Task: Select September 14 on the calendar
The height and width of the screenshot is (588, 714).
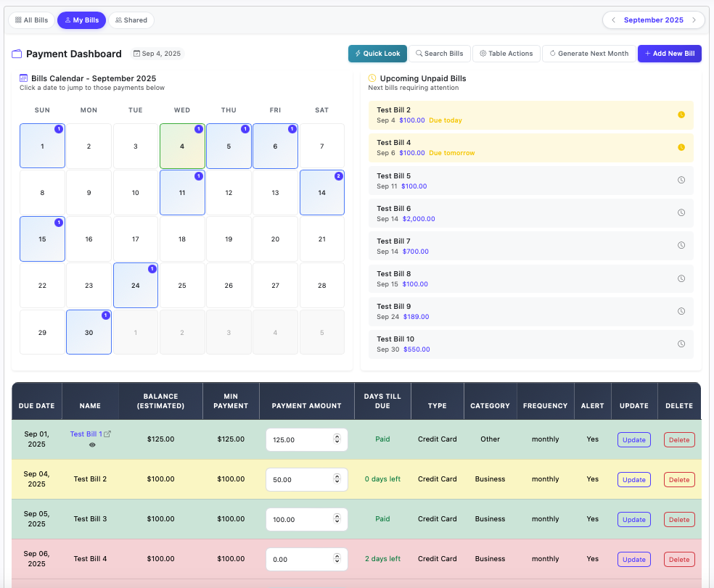Action: [x=321, y=193]
